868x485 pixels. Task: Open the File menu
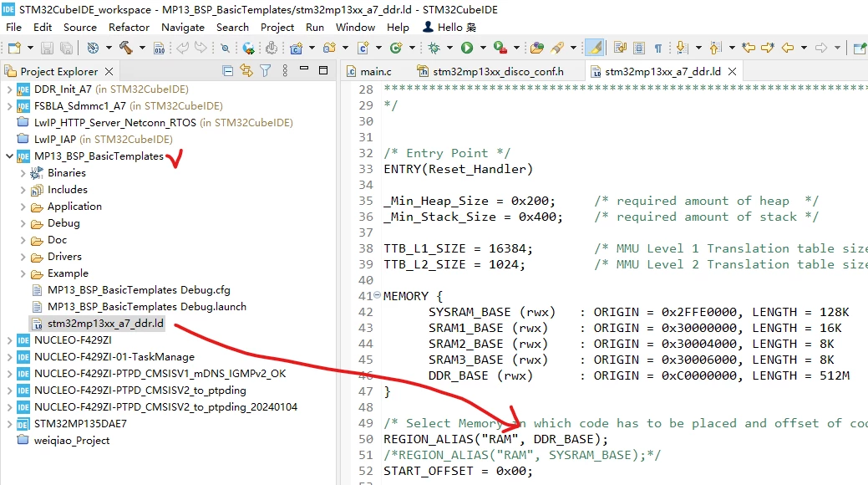point(13,27)
